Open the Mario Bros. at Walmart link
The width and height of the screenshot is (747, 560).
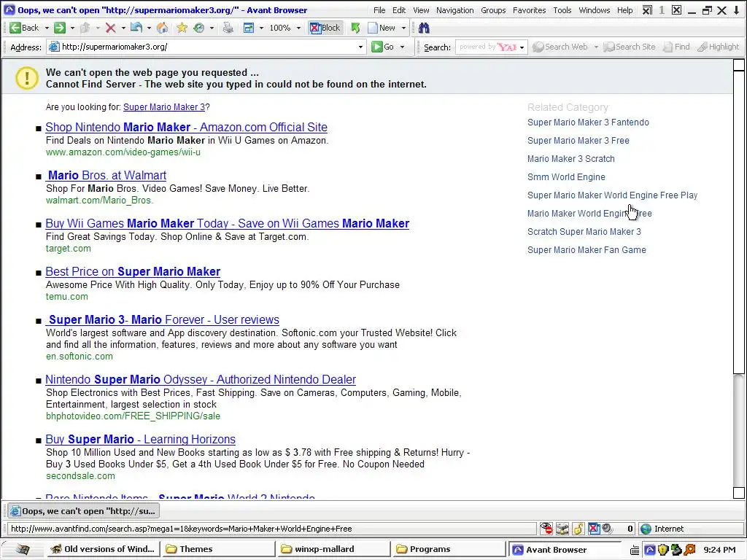click(106, 175)
